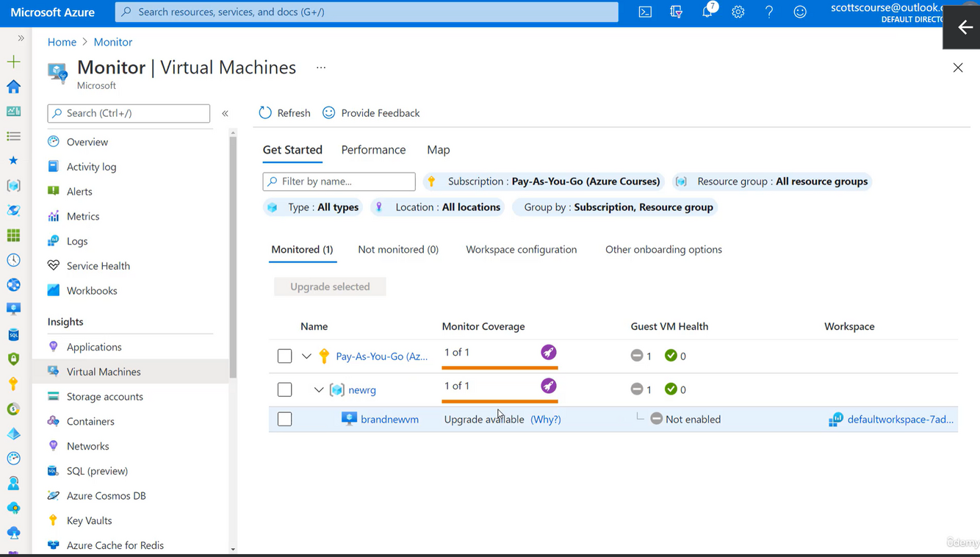
Task: Open the ellipsis more options beside title
Action: [x=321, y=68]
